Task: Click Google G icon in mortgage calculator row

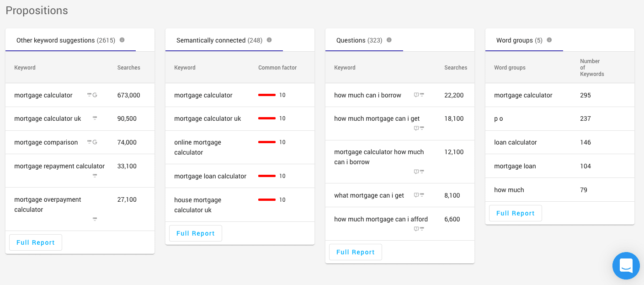Action: coord(95,95)
